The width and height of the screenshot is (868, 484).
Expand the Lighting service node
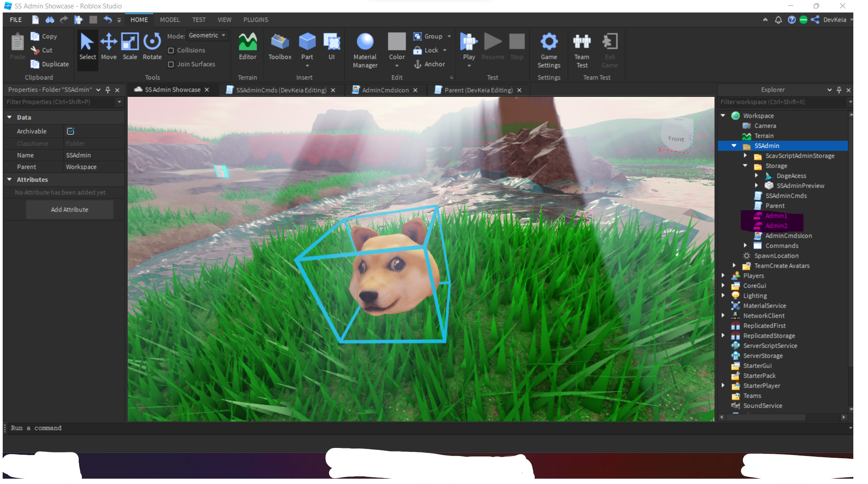click(723, 296)
